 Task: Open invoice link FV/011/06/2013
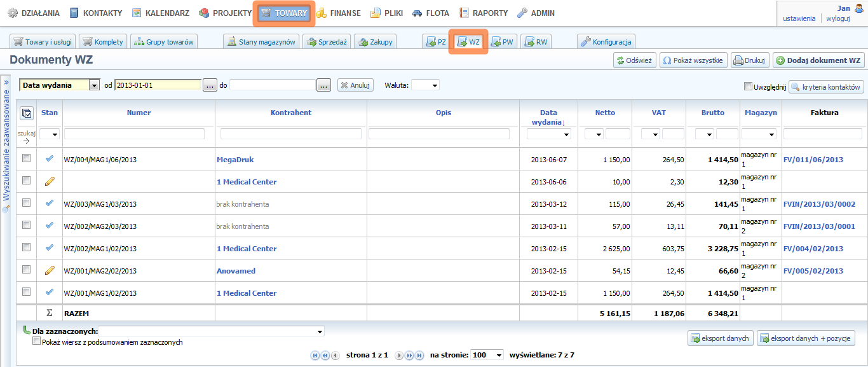813,160
